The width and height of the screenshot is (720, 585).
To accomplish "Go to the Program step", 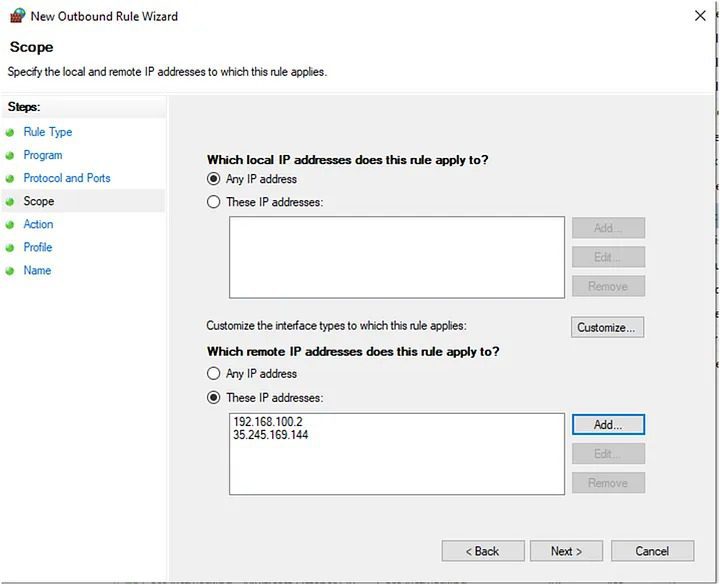I will tap(43, 155).
